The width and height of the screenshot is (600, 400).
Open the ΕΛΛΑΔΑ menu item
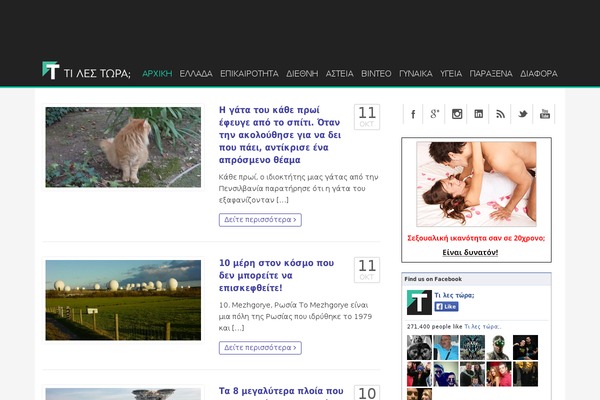[x=196, y=73]
